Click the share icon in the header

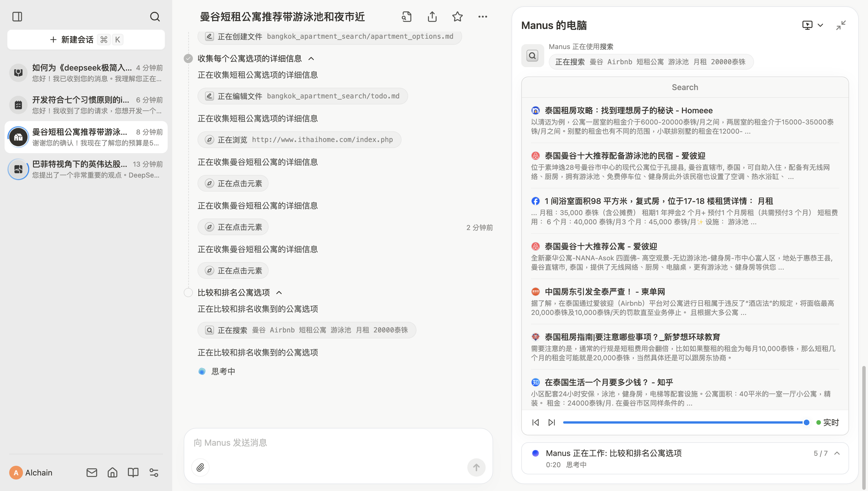pyautogui.click(x=432, y=17)
